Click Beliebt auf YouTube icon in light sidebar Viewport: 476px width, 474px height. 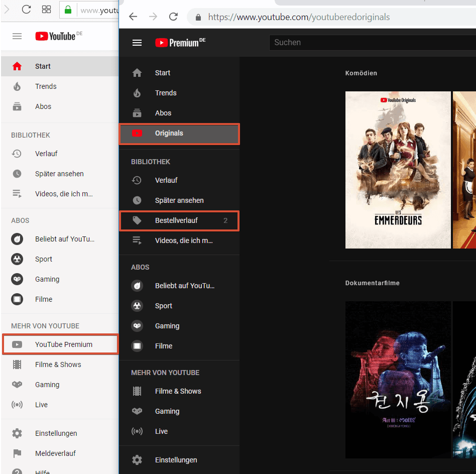[17, 239]
